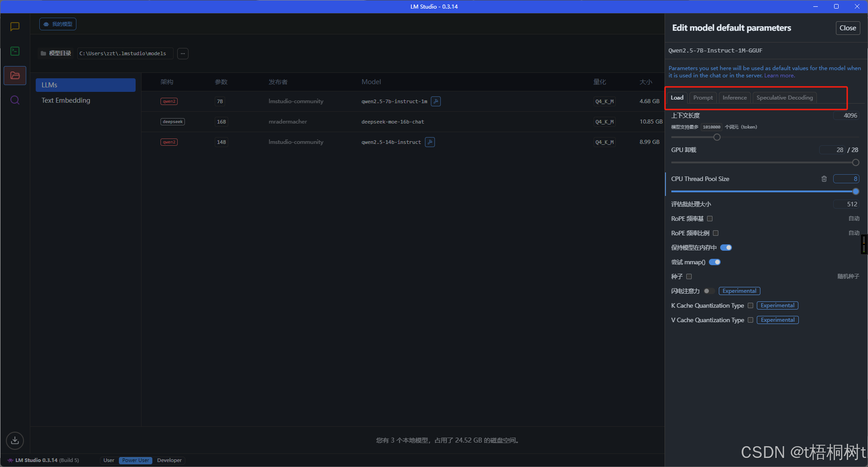868x467 pixels.
Task: Enable the RoPE 频率比例 checkbox
Action: pos(716,233)
